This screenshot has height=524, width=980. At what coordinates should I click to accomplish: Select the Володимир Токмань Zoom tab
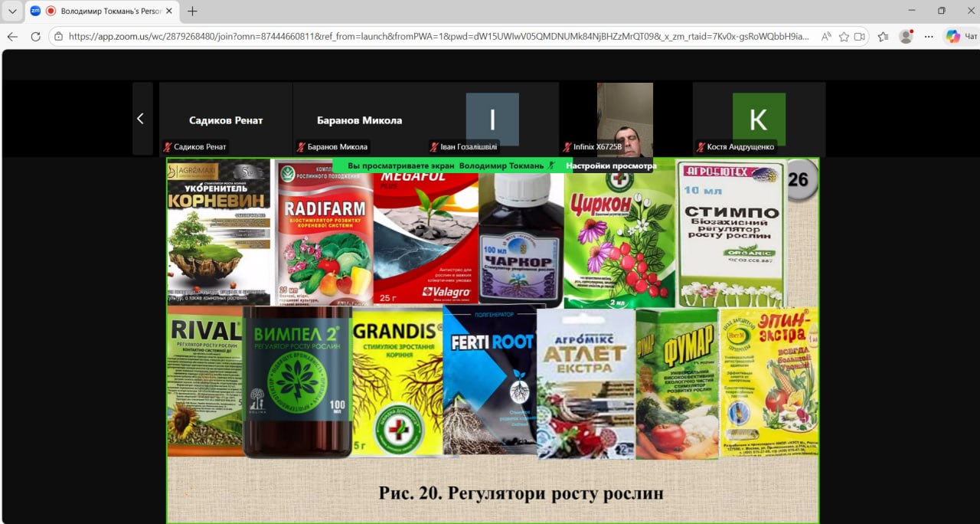100,11
